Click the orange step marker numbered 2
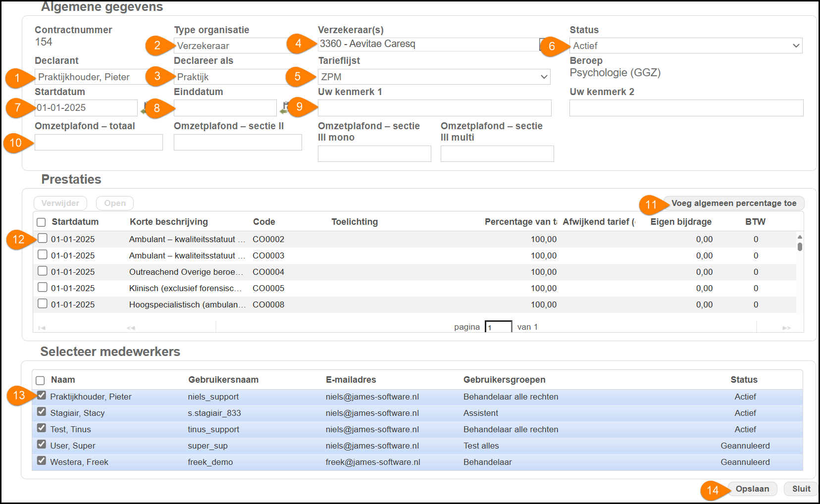 [x=157, y=46]
